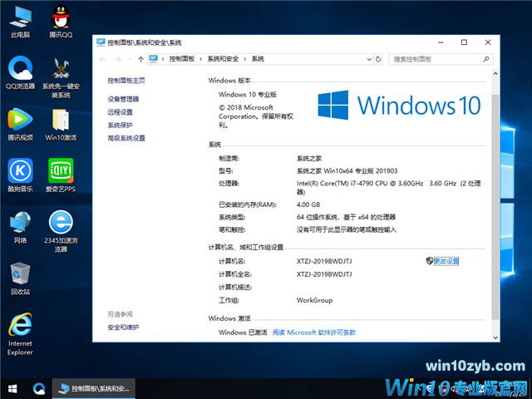Open 远程设置 link

click(x=120, y=112)
